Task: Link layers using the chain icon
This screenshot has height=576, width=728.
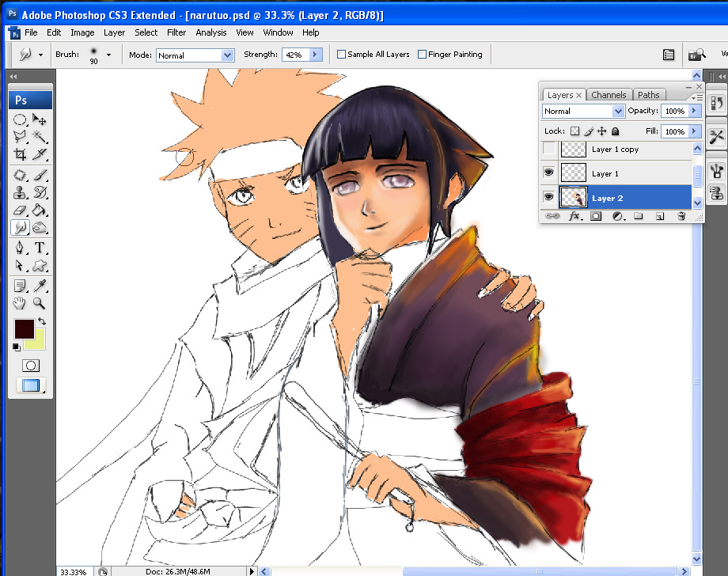Action: (552, 216)
